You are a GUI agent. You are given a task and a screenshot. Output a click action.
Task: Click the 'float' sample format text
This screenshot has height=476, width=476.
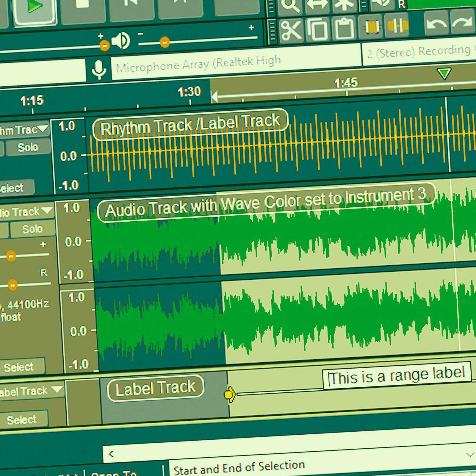[11, 317]
